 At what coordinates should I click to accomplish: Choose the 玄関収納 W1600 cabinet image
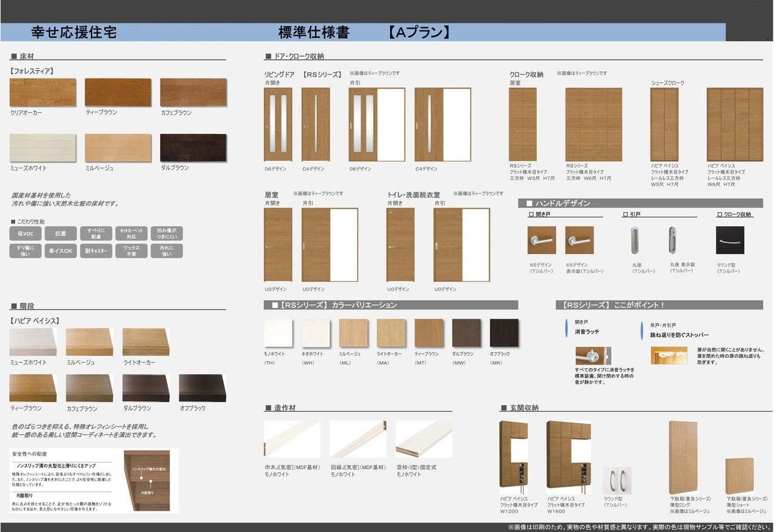click(x=569, y=456)
